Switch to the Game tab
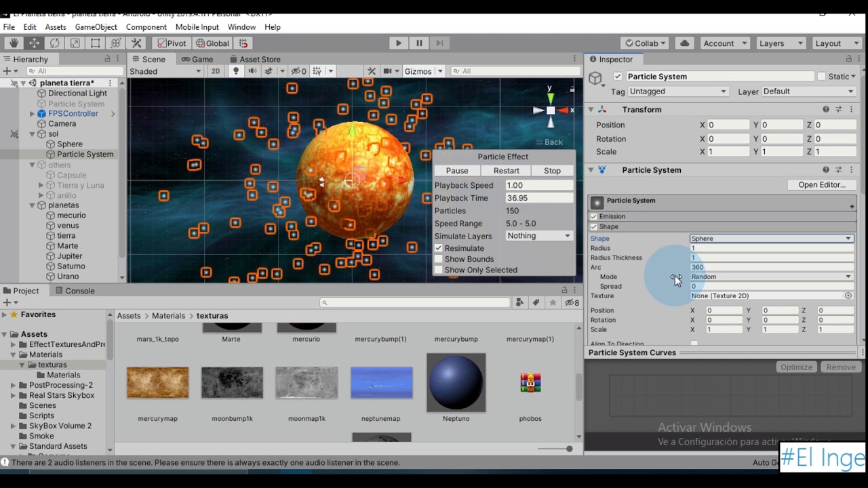The image size is (868, 488). point(197,59)
